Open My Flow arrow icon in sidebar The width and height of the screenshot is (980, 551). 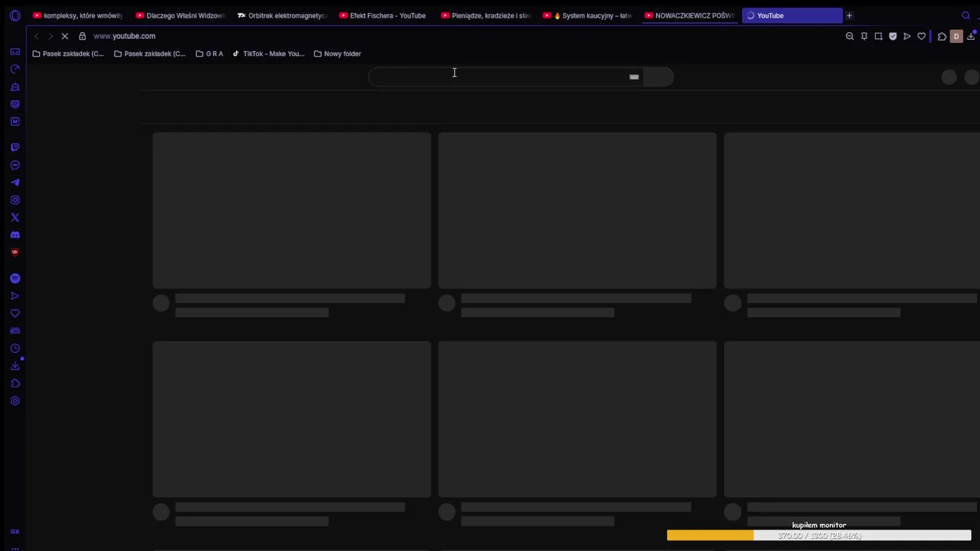coord(15,296)
